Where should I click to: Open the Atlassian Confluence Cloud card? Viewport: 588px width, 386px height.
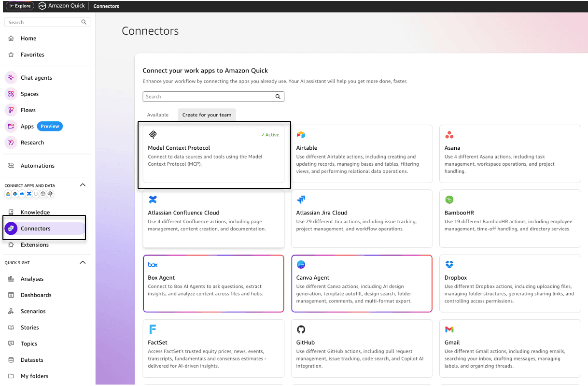(x=213, y=218)
